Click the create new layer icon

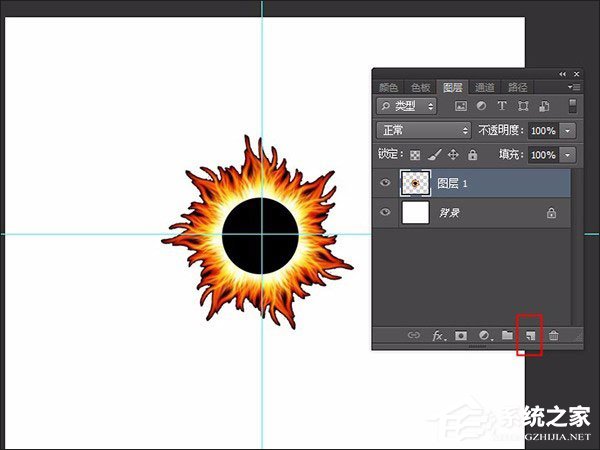coord(530,337)
